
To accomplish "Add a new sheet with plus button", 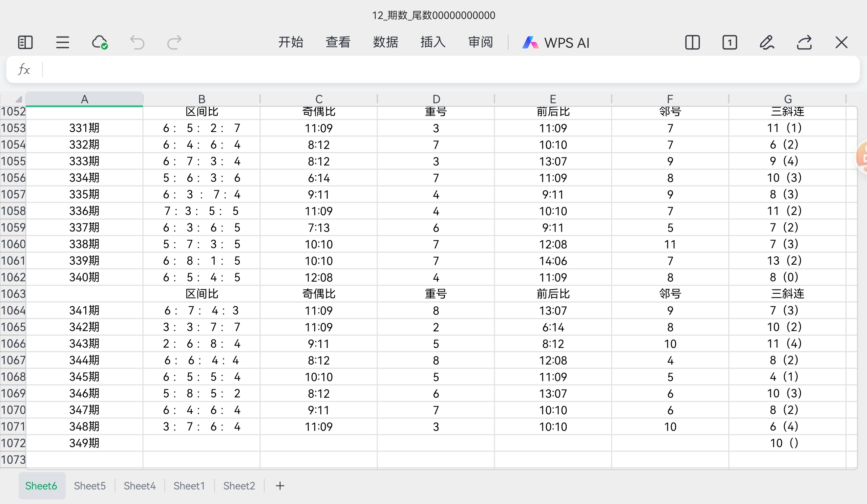I will [x=280, y=486].
